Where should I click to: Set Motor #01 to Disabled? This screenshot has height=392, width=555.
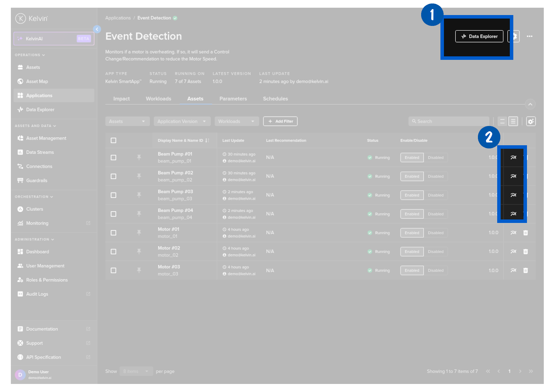pos(436,233)
